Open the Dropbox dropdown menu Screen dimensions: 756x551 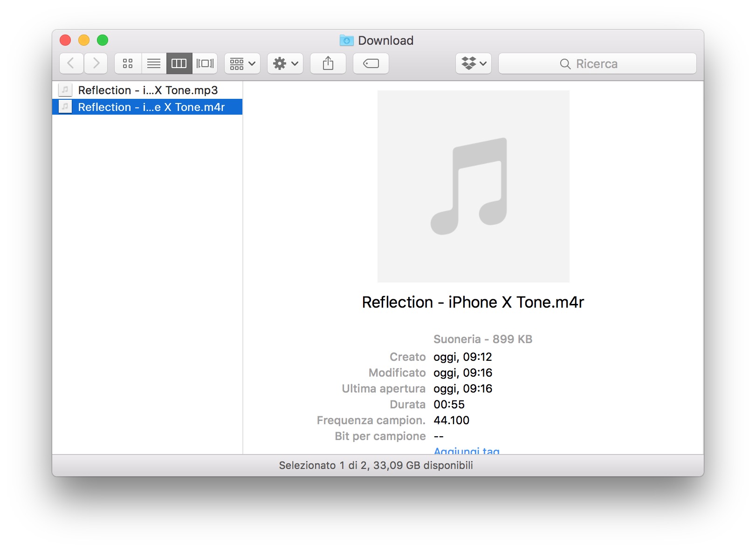tap(474, 63)
